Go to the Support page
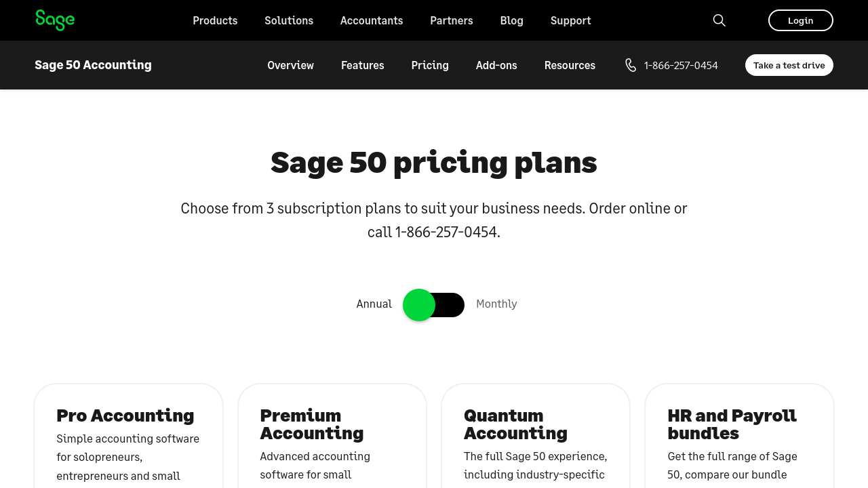Image resolution: width=868 pixels, height=488 pixels. (x=571, y=20)
